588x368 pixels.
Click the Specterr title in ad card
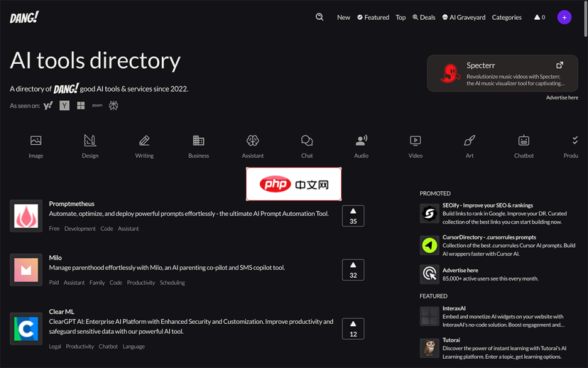(x=480, y=65)
